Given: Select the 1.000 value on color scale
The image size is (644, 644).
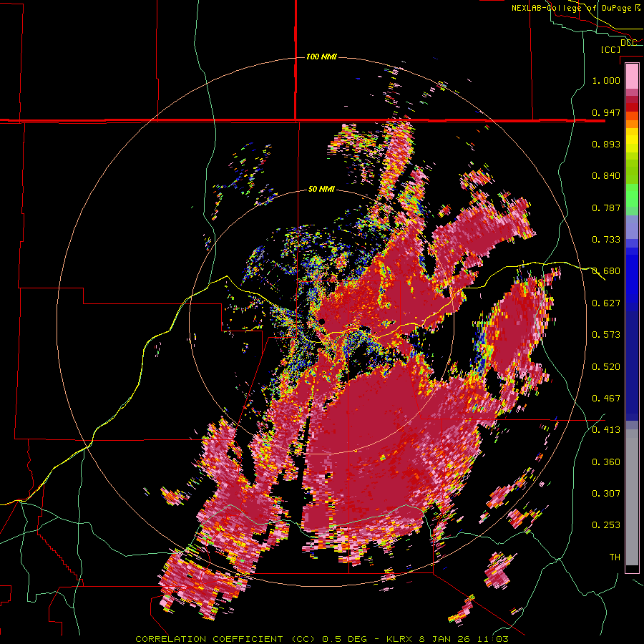Looking at the screenshot, I should coord(606,80).
